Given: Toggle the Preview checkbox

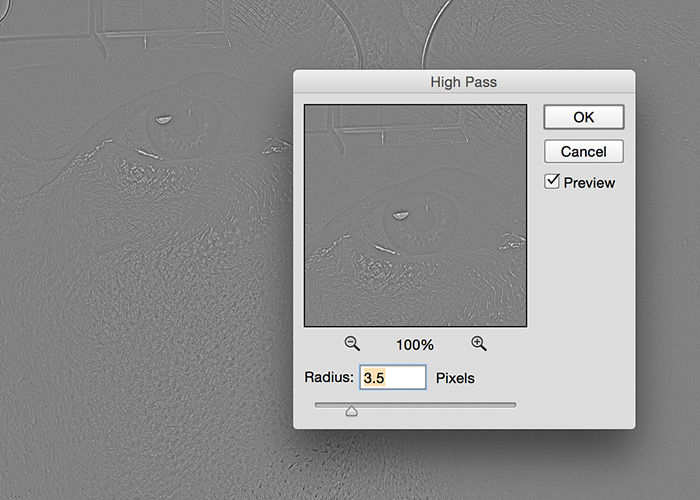Looking at the screenshot, I should click(x=551, y=182).
